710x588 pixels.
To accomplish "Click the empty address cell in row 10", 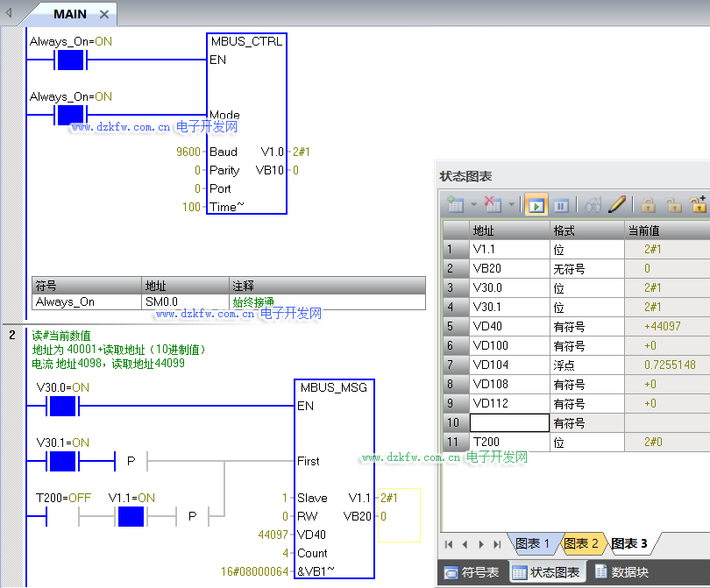I will coord(508,422).
